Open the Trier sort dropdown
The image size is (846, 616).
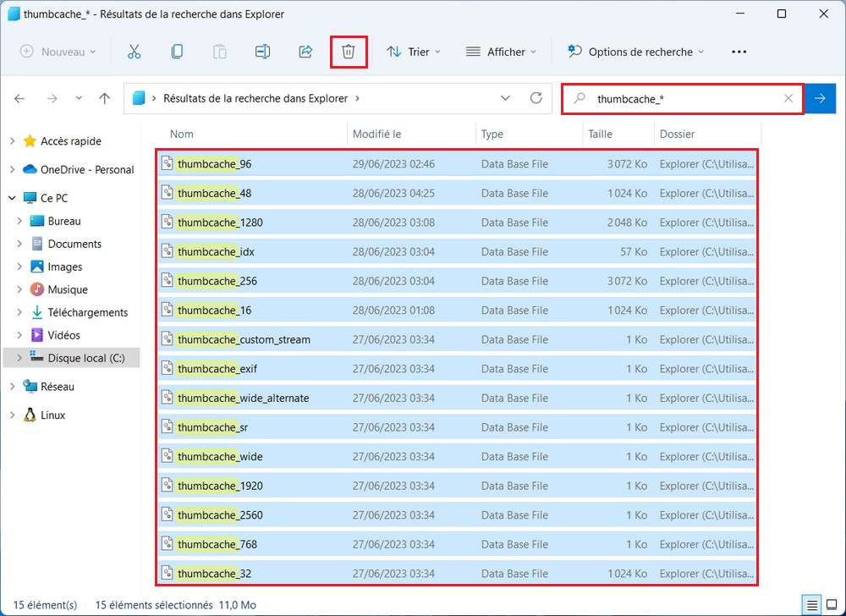[414, 52]
